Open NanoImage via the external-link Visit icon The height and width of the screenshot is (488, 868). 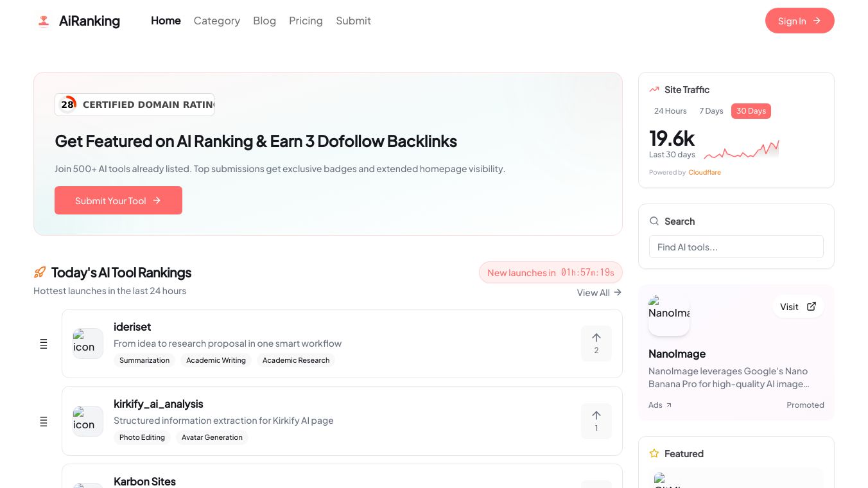click(811, 306)
